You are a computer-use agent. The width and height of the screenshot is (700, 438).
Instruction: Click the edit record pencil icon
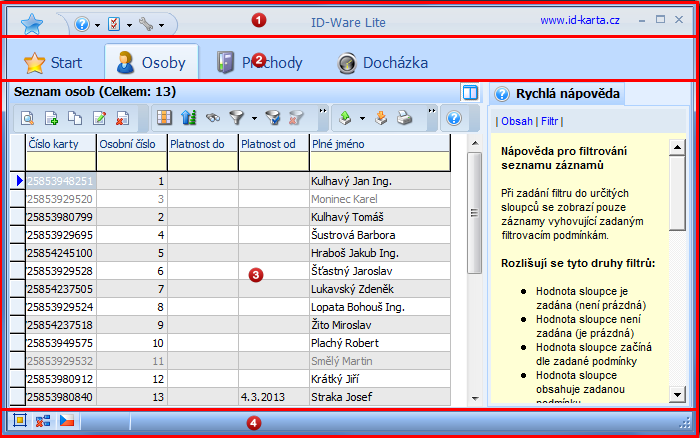[99, 118]
